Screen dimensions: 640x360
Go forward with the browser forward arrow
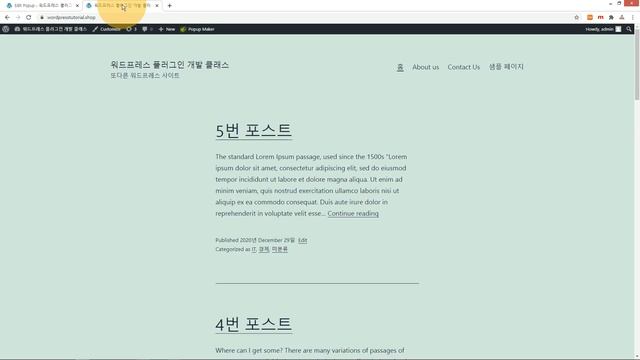click(x=18, y=17)
